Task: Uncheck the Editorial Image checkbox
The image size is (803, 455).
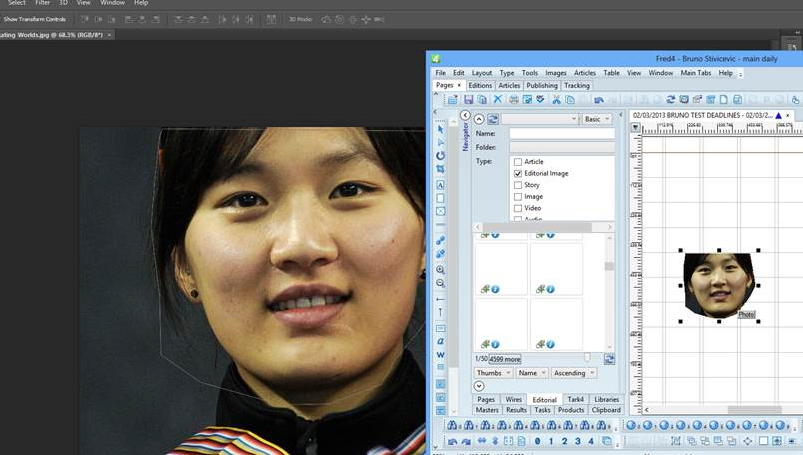Action: (518, 174)
